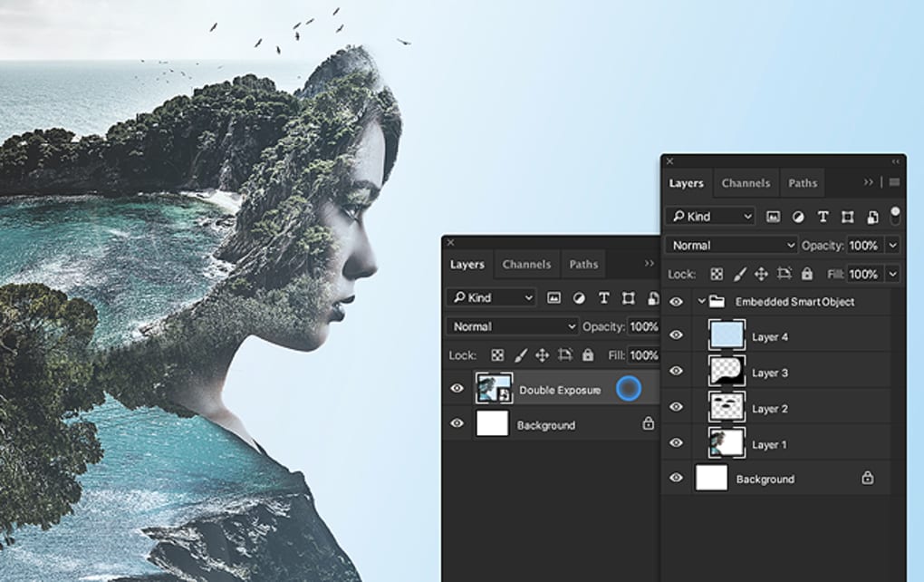924x582 pixels.
Task: Switch to the Channels tab
Action: tap(746, 183)
